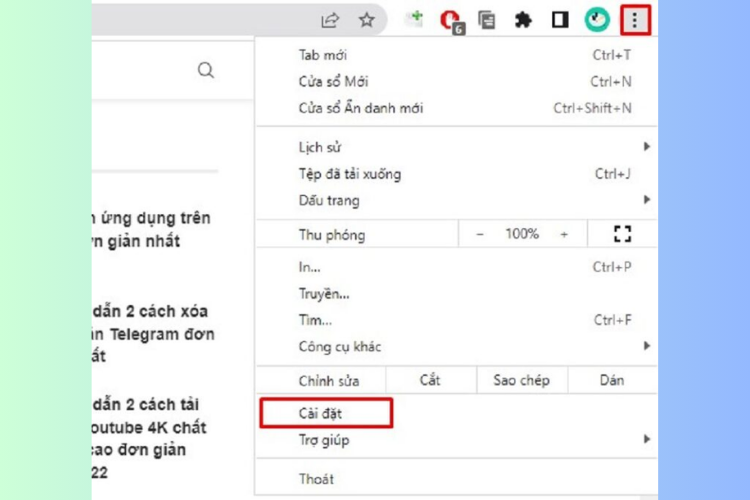
Task: Open the red extension with badge 6
Action: tap(452, 22)
